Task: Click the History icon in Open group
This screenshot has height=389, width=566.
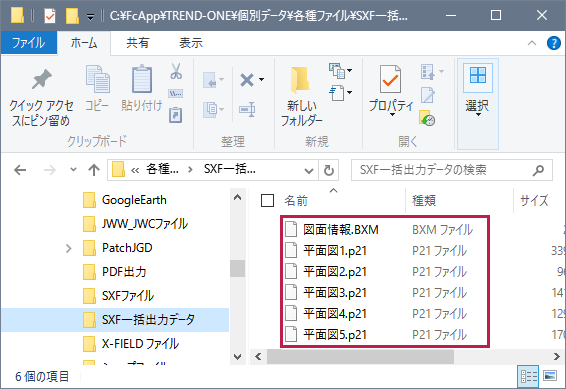Action: point(427,118)
